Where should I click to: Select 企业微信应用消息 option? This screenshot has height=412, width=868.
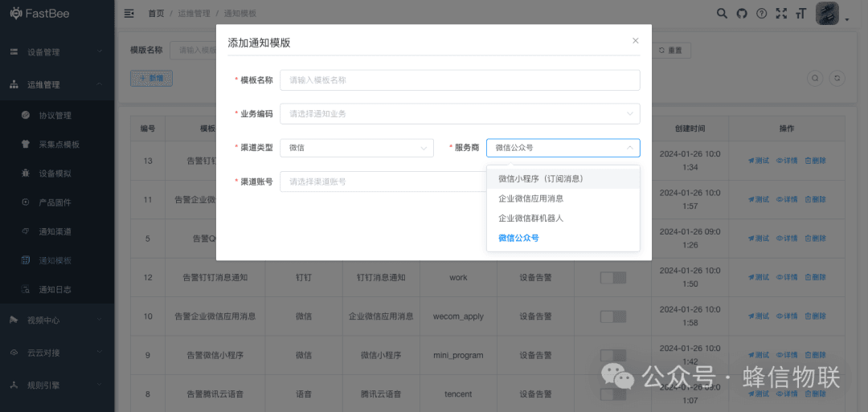tap(563, 198)
